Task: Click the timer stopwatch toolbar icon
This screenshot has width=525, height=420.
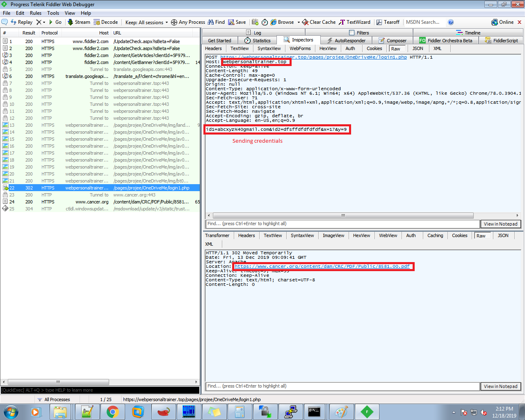Action: [x=265, y=22]
